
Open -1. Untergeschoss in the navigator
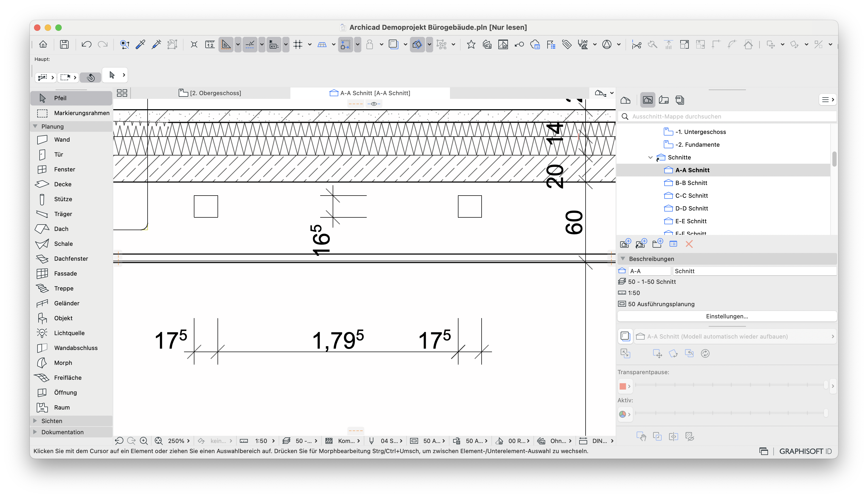pyautogui.click(x=700, y=132)
